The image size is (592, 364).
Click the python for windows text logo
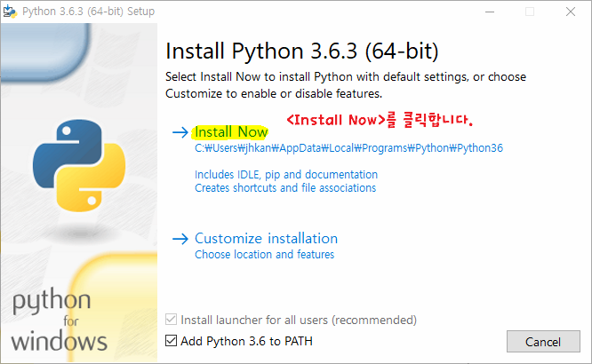(59, 320)
